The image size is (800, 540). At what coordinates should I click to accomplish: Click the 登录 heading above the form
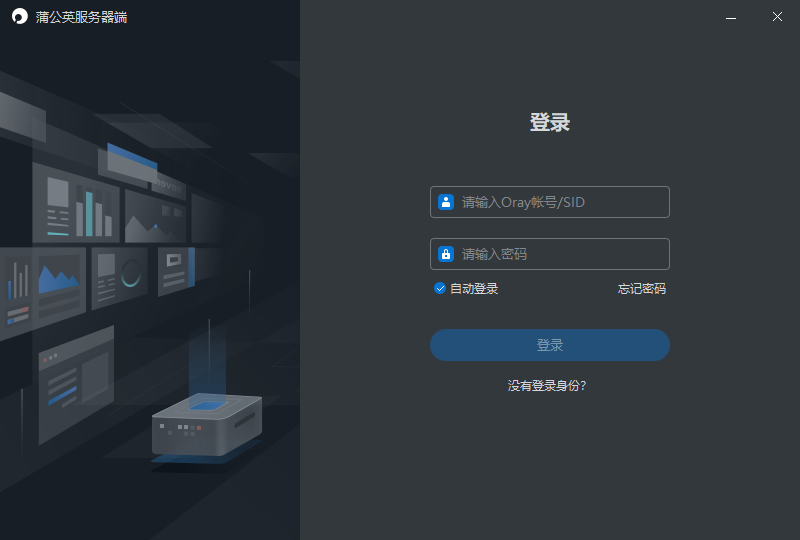point(549,122)
